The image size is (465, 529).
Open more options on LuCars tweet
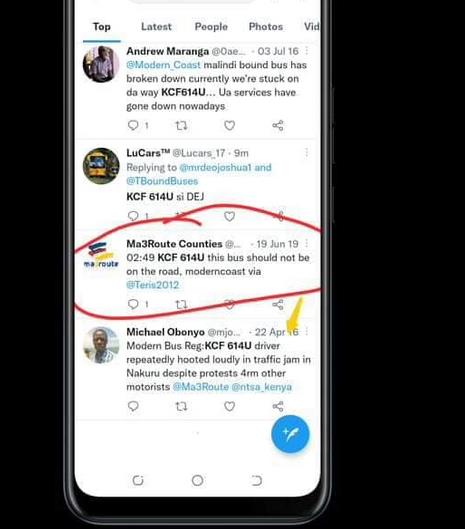tap(306, 152)
